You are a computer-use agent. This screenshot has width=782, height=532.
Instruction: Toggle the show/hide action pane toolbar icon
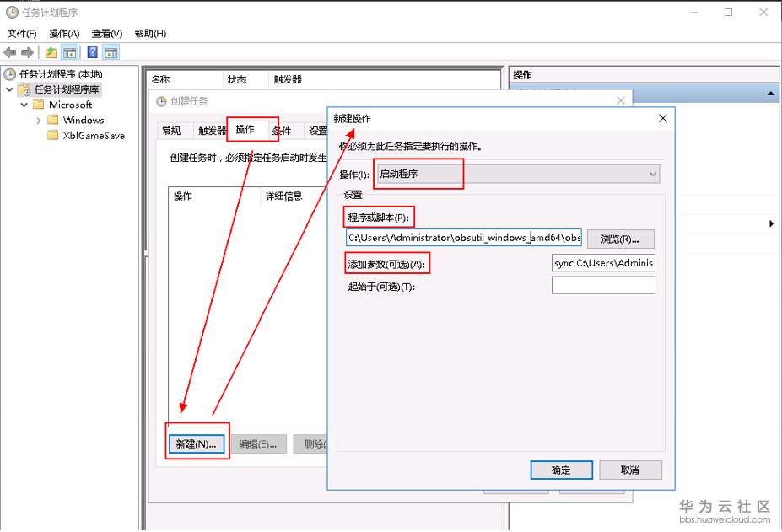[x=111, y=52]
